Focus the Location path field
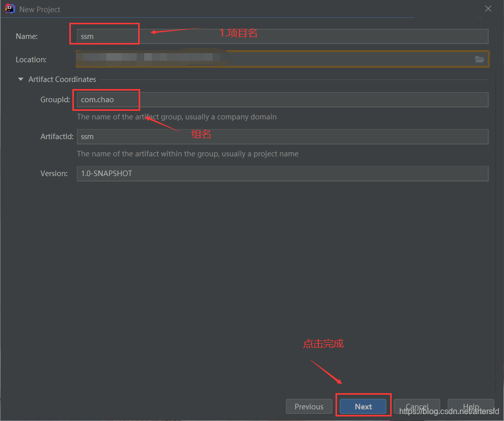Image resolution: width=504 pixels, height=421 pixels. (x=282, y=59)
